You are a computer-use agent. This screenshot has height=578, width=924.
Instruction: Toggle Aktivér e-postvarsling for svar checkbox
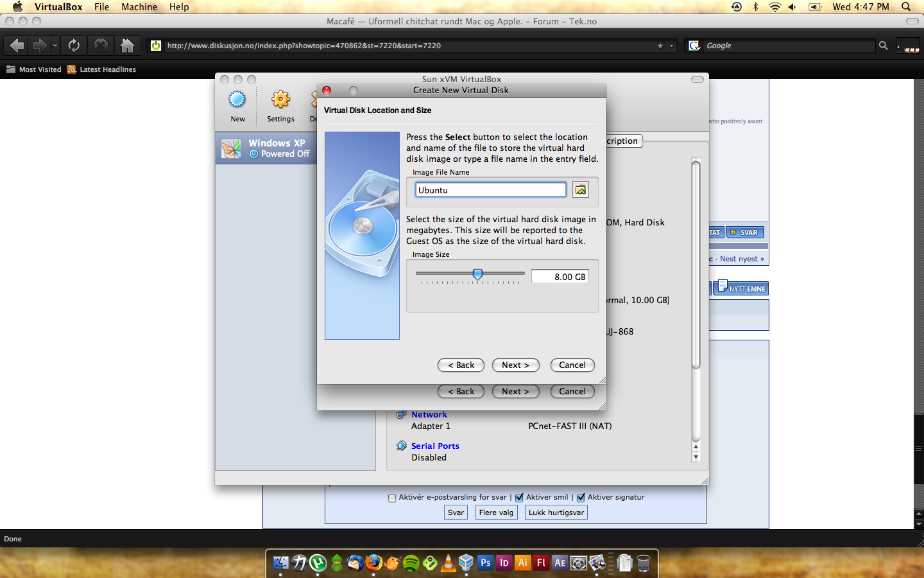coord(392,498)
